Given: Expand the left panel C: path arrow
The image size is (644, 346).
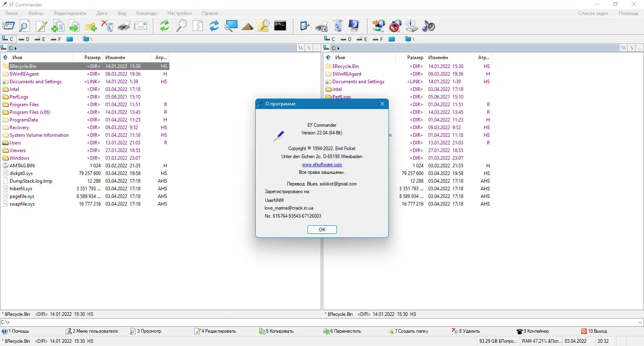Looking at the screenshot, I should point(16,48).
